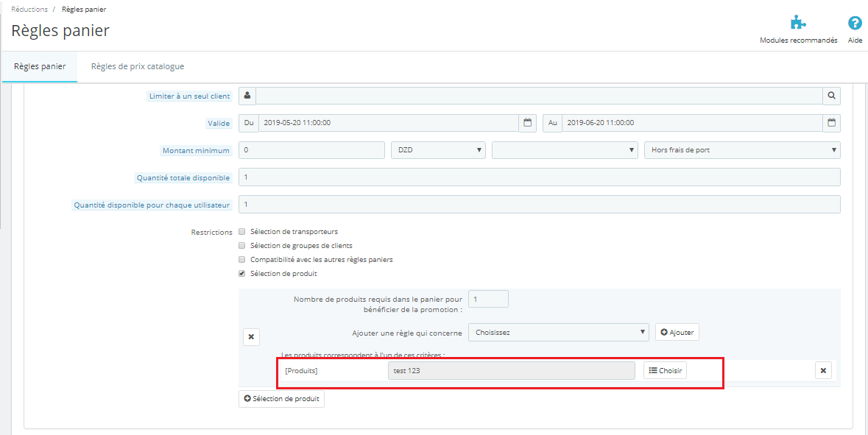The image size is (868, 435).
Task: Click the Quantité disponible pour chaque utilisateur label
Action: pyautogui.click(x=151, y=205)
